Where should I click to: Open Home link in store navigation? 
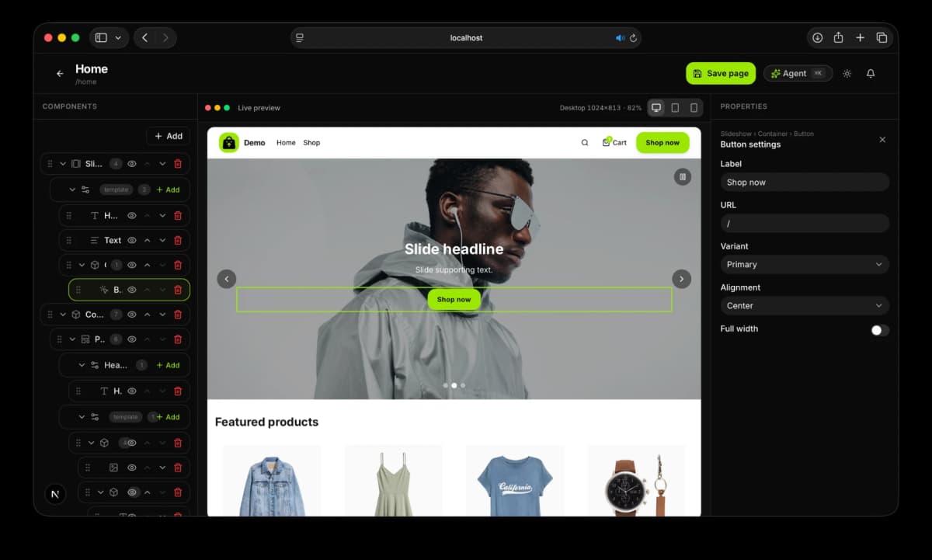coord(286,143)
